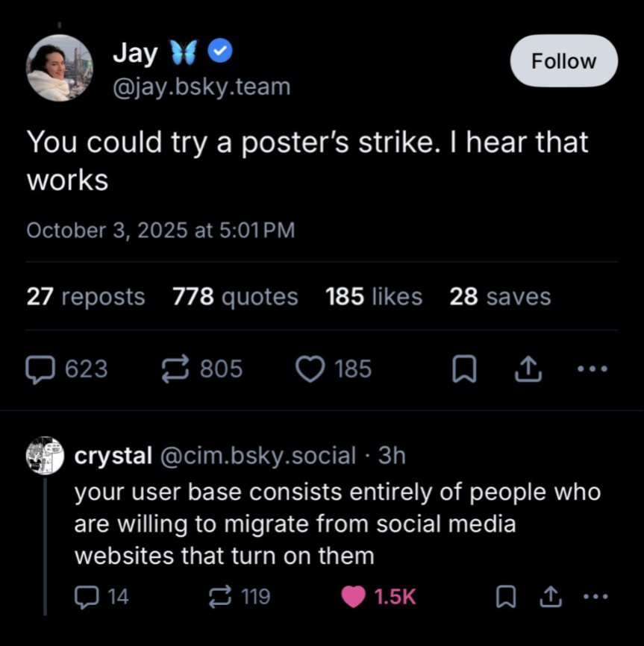The width and height of the screenshot is (644, 646).
Task: Show the 185 likes list
Action: pyautogui.click(x=374, y=296)
